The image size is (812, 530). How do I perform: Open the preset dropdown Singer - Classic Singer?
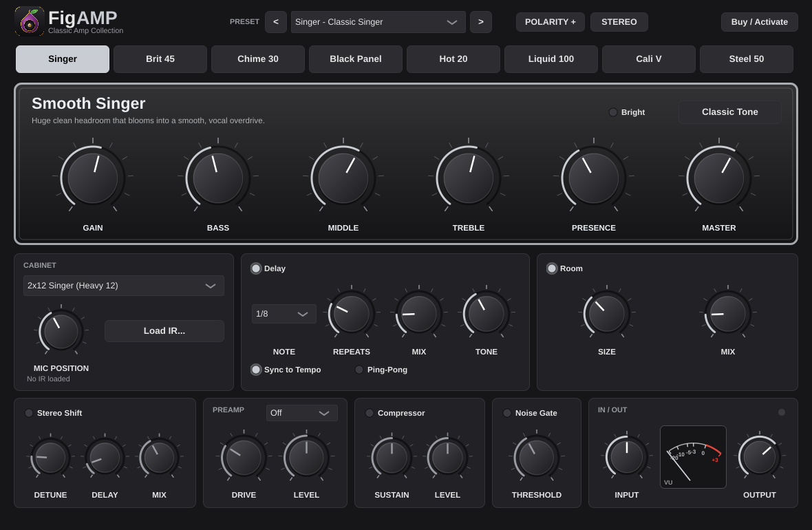378,22
